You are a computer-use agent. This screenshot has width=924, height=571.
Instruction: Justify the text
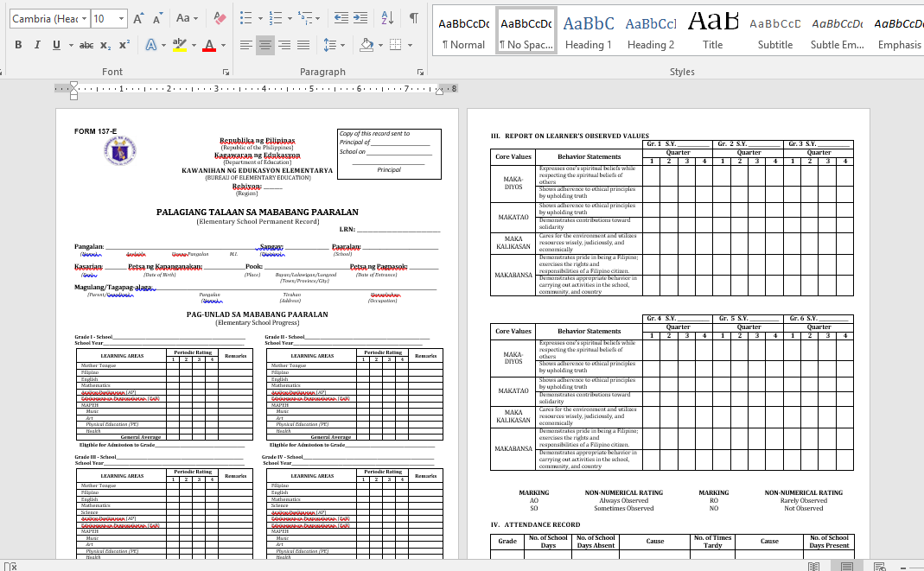point(303,45)
